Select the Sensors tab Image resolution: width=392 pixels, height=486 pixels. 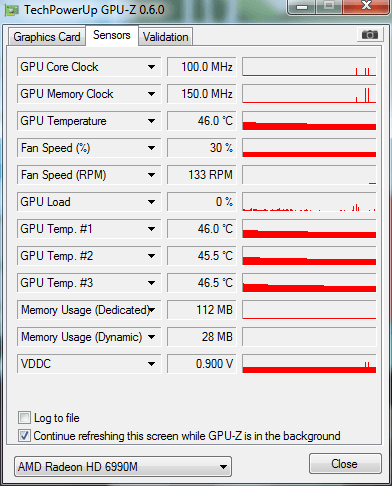point(112,35)
